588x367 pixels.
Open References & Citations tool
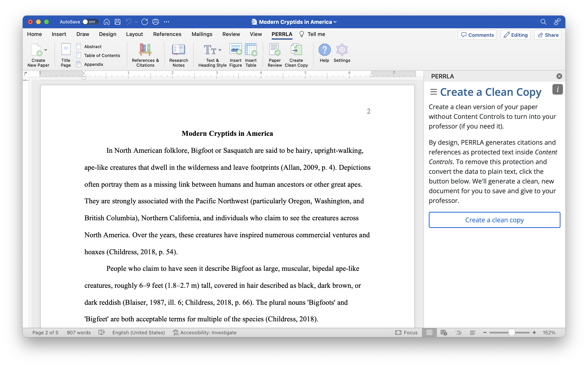[145, 55]
